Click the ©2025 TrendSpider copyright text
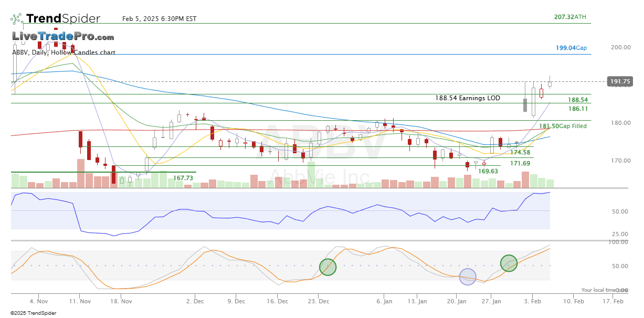Viewport: 644px width, 318px height. [33, 313]
